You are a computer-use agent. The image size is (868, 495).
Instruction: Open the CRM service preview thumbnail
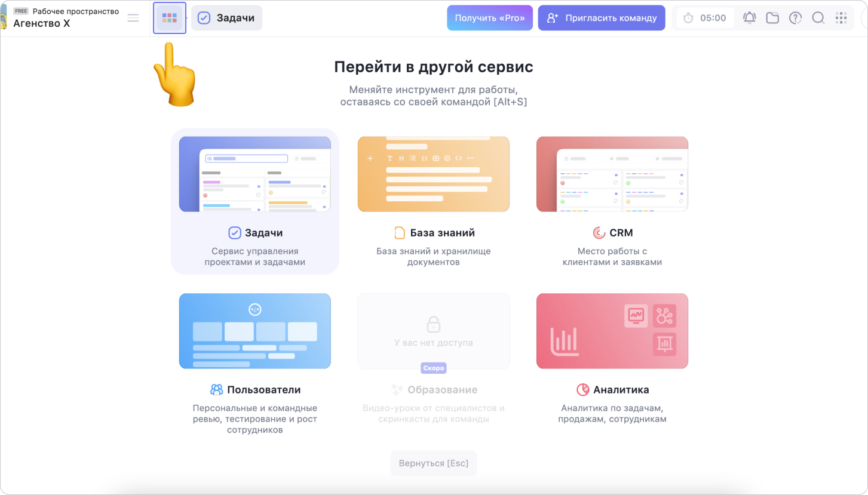click(612, 174)
